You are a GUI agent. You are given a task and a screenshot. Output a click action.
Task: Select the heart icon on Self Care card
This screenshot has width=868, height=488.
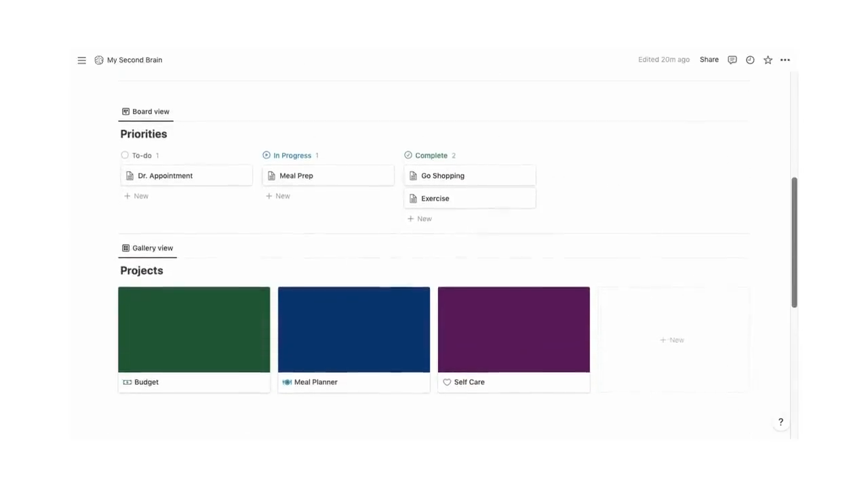[447, 382]
